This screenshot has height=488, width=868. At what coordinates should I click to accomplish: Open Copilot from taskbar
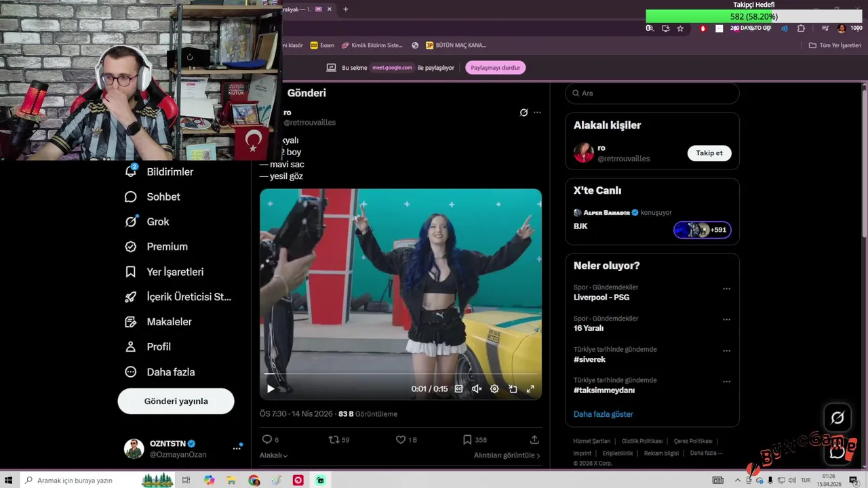[x=209, y=480]
